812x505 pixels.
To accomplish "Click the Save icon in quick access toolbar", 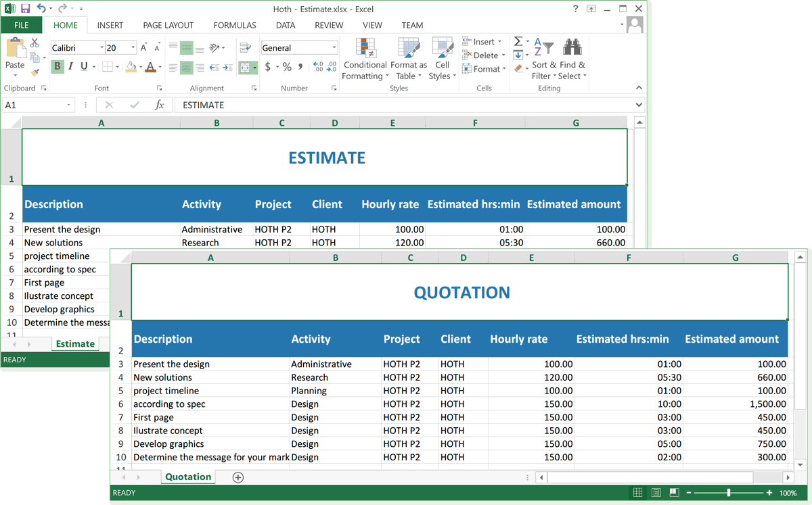I will coord(25,9).
